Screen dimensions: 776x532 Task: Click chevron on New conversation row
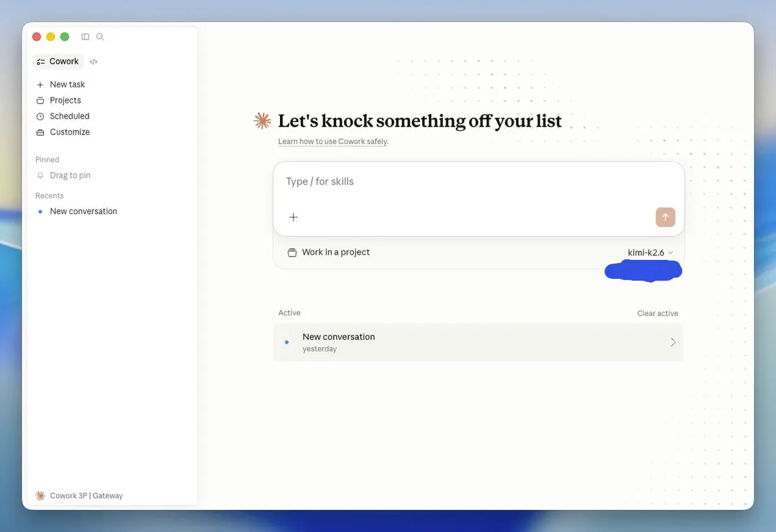click(x=673, y=343)
